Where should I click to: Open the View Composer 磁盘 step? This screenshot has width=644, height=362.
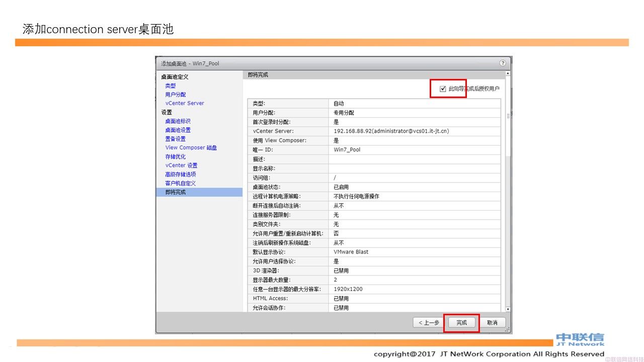[191, 148]
